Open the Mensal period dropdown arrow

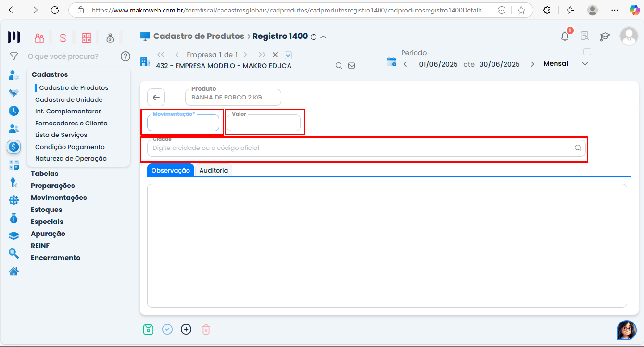coord(585,64)
